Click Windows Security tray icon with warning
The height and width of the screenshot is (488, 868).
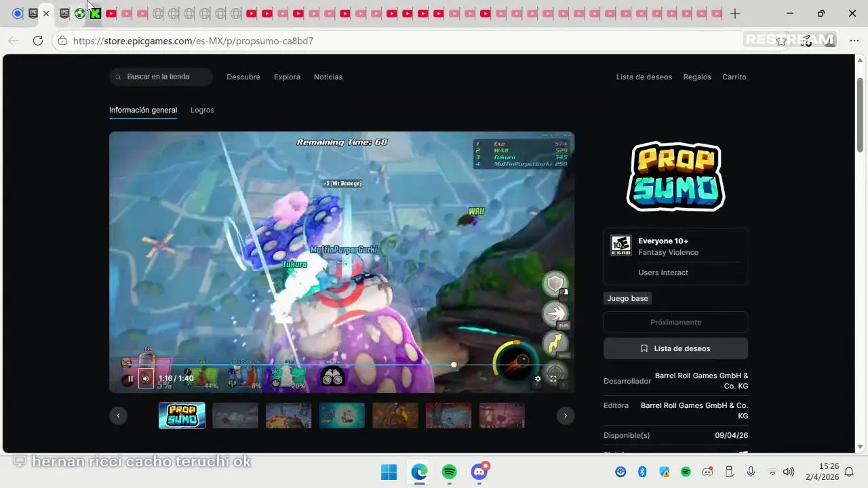click(664, 472)
